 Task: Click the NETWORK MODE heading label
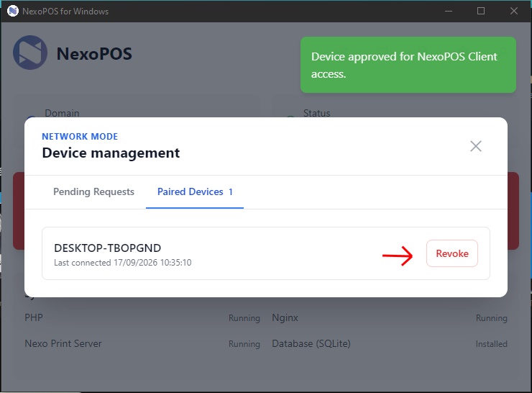(x=80, y=137)
